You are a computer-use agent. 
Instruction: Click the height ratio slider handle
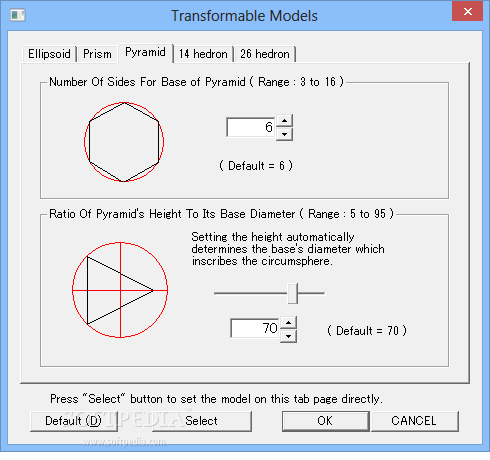[x=293, y=294]
